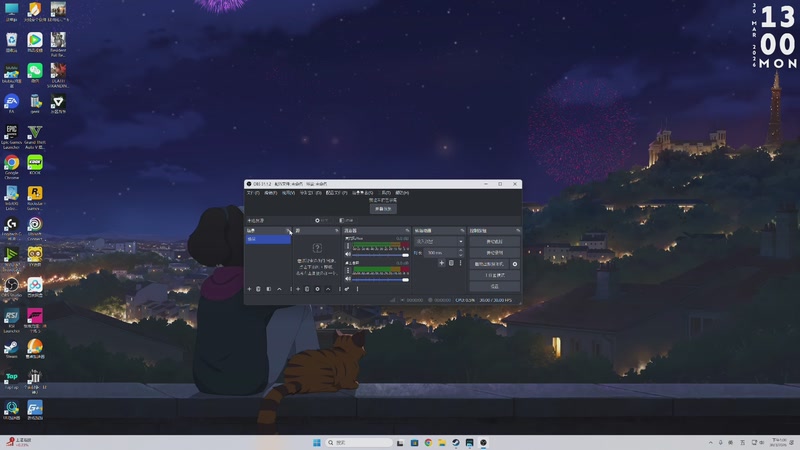Open Steam desktop shortcut
This screenshot has width=800, height=450.
(x=11, y=349)
